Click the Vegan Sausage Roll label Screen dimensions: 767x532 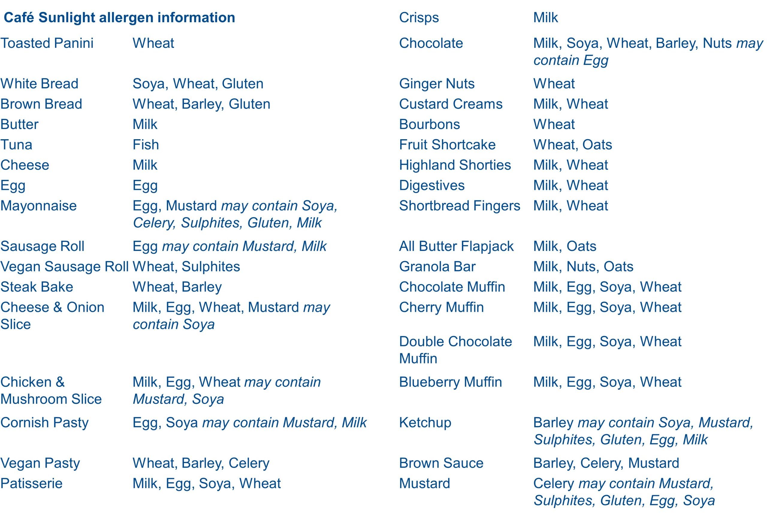pyautogui.click(x=64, y=267)
